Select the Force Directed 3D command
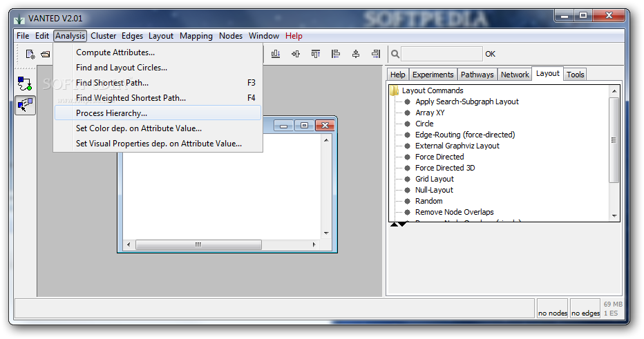The height and width of the screenshot is (339, 644). pos(445,168)
